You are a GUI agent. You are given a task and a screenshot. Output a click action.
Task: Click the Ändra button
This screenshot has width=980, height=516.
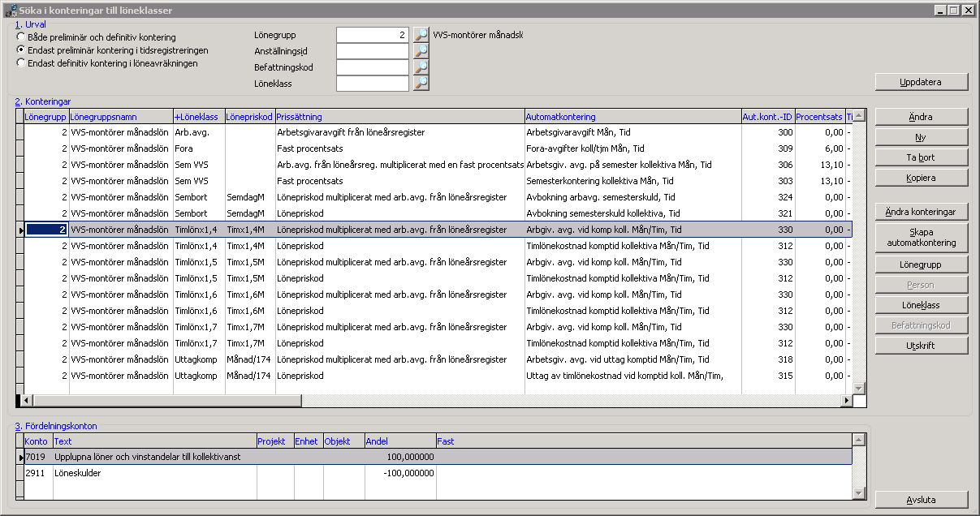coord(922,117)
